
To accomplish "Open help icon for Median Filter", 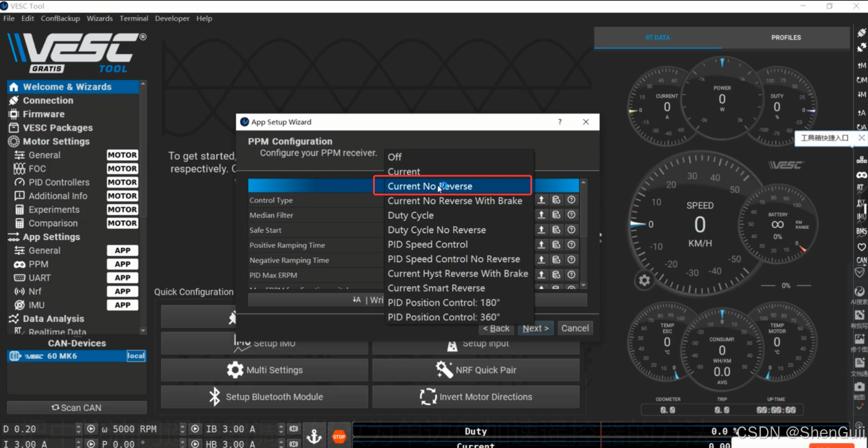I will tap(571, 215).
